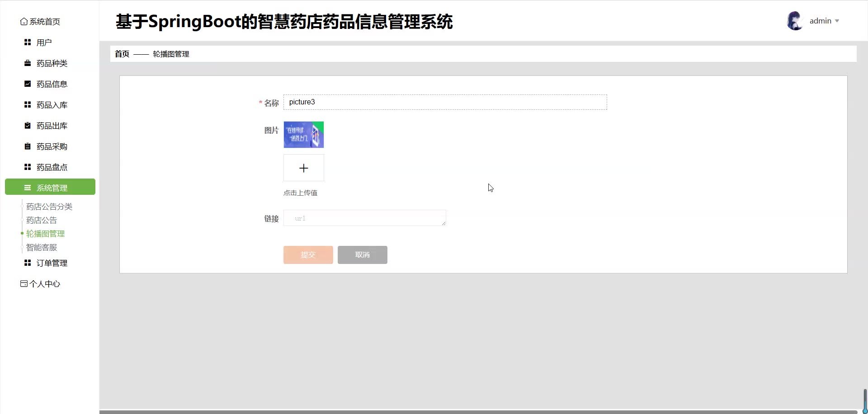Screen dimensions: 868x414
Task: Click the uploaded carousel image thumbnail
Action: [304, 135]
